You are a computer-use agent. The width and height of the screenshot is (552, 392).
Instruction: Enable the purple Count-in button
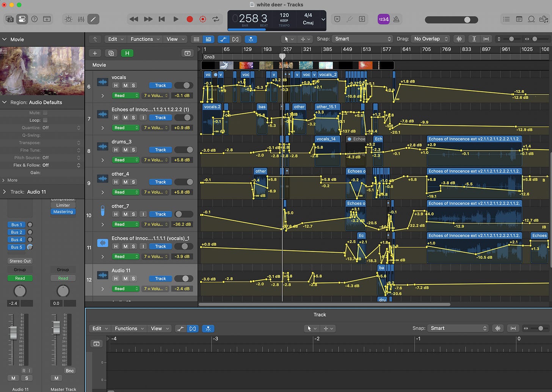pyautogui.click(x=383, y=19)
